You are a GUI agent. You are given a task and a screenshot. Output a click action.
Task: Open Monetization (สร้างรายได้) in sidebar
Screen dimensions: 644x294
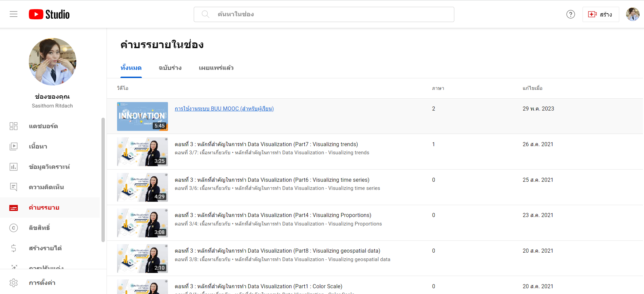tap(45, 248)
